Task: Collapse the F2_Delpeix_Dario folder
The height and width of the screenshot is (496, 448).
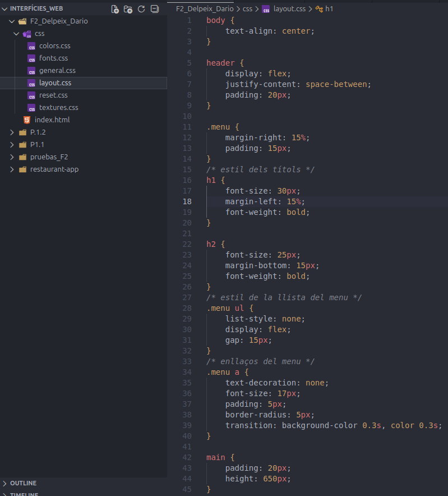Action: [x=12, y=21]
